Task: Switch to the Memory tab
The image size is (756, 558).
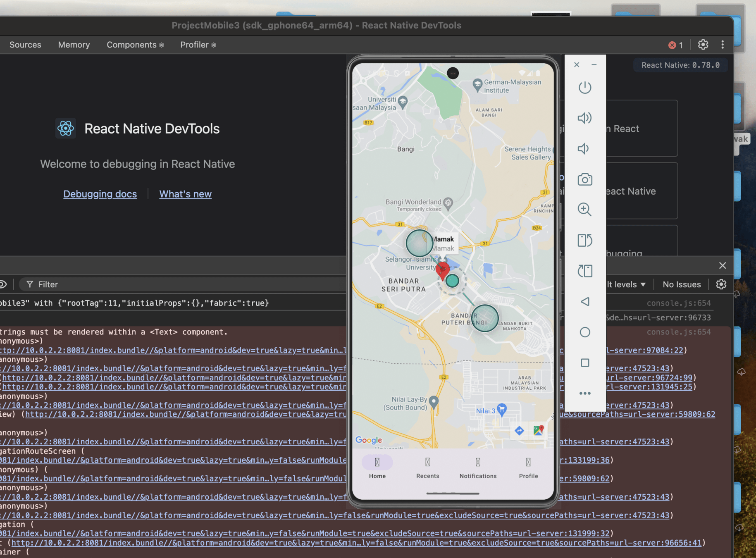Action: pyautogui.click(x=74, y=45)
